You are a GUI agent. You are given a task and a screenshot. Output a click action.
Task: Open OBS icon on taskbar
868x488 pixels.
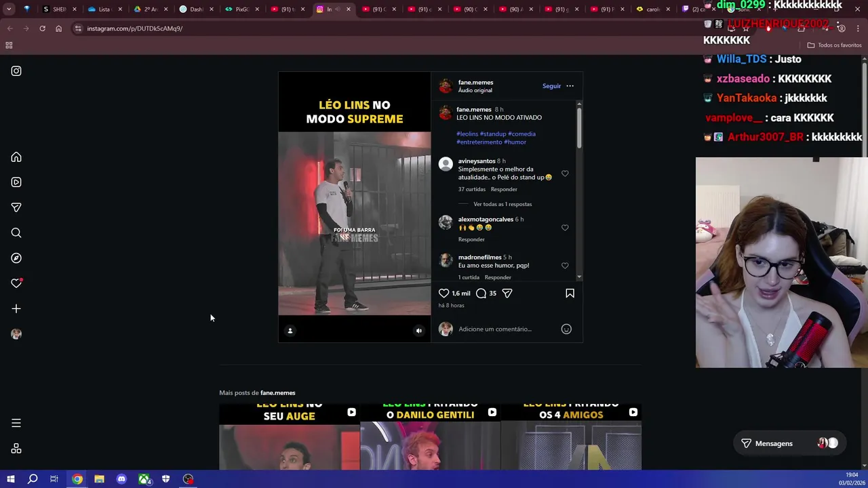pyautogui.click(x=189, y=479)
